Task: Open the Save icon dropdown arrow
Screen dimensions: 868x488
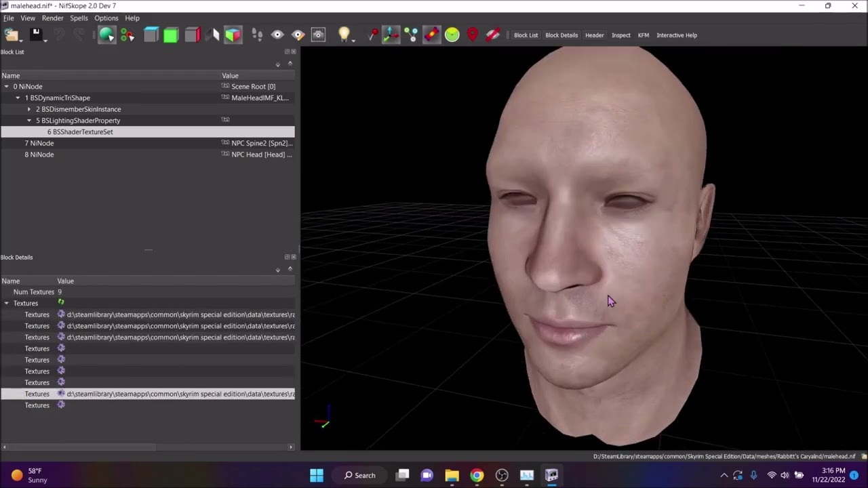Action: tap(45, 39)
